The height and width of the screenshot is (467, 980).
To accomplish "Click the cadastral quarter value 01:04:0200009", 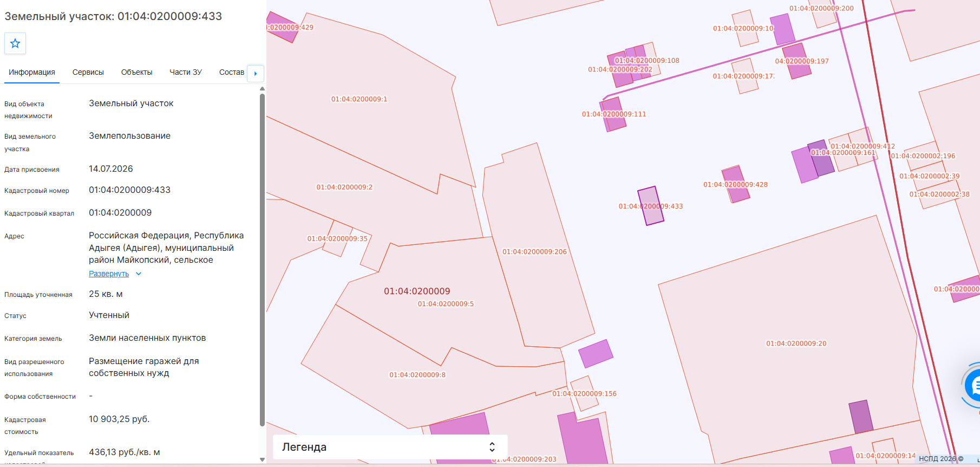I will click(120, 213).
